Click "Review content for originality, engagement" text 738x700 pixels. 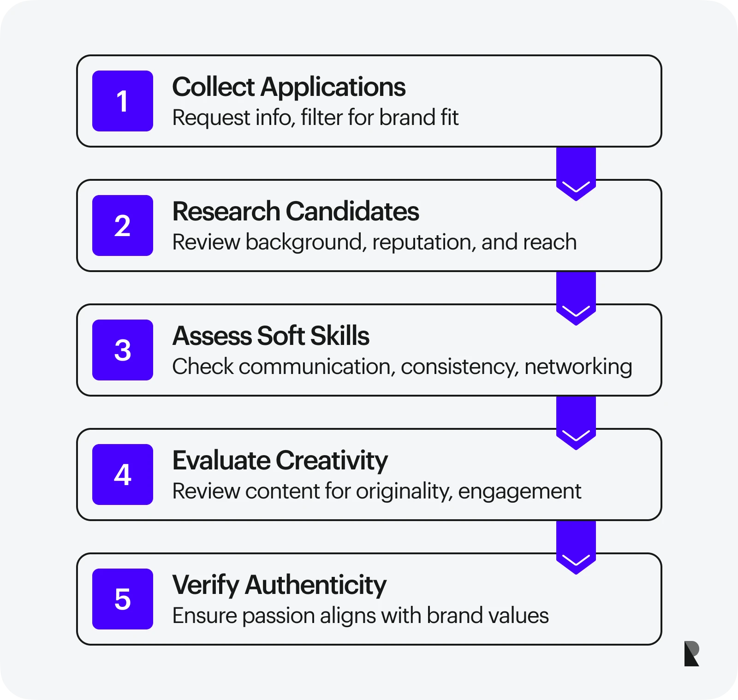376,491
